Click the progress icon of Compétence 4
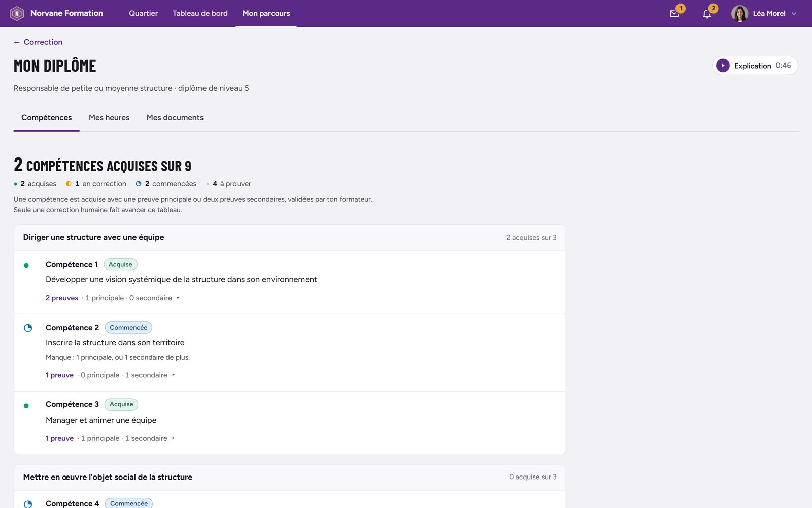The width and height of the screenshot is (812, 508). coord(28,504)
